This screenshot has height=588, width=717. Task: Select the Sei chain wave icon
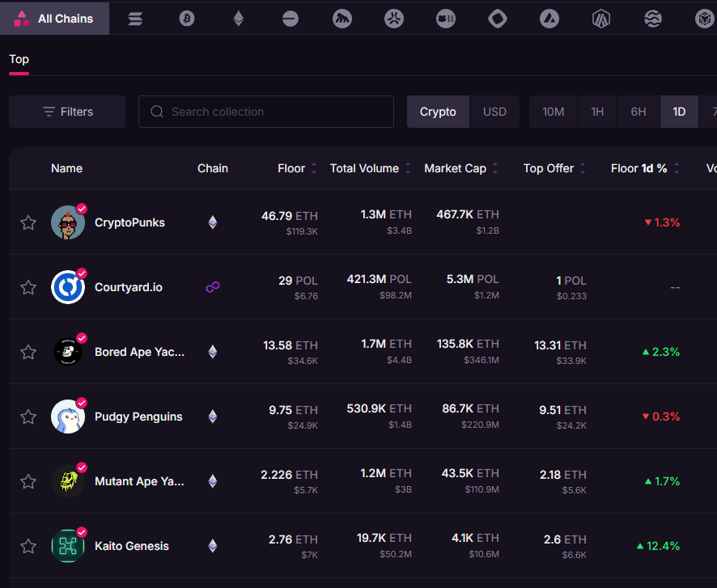pyautogui.click(x=653, y=19)
